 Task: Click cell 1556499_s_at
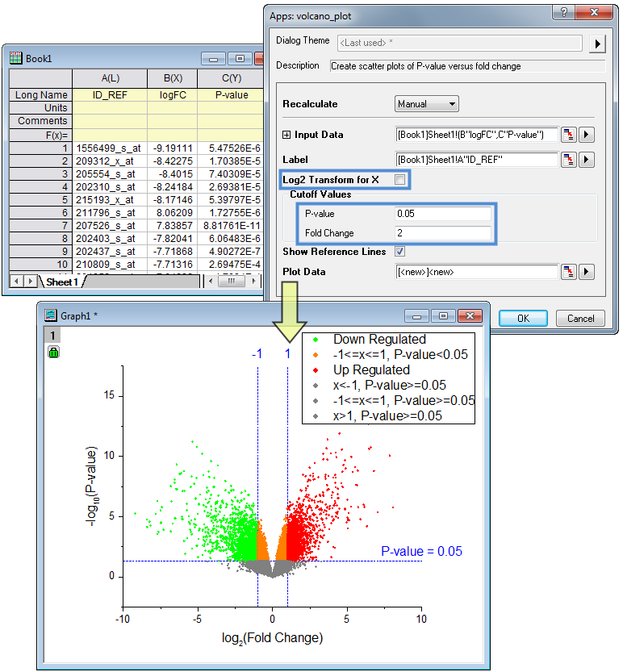coord(110,148)
